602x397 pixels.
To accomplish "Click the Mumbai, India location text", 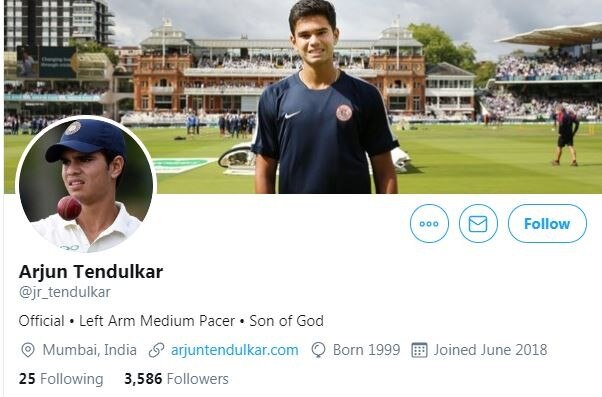I will coord(89,350).
